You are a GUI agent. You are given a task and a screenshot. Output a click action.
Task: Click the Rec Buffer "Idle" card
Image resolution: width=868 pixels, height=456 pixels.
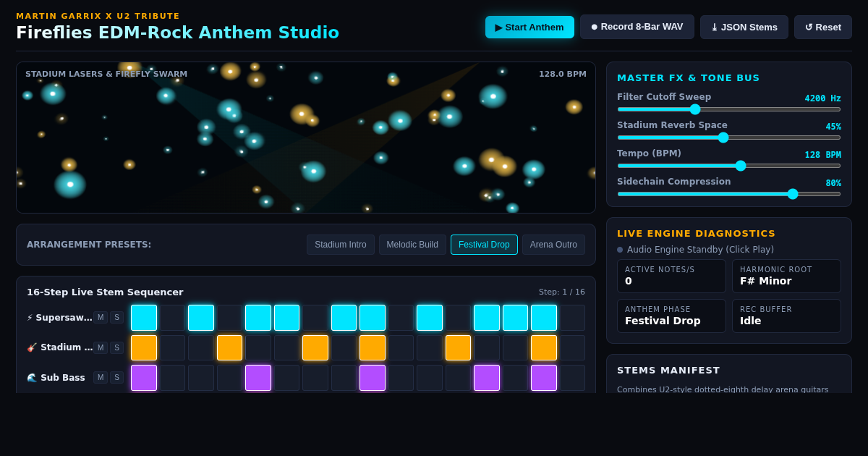coord(786,316)
